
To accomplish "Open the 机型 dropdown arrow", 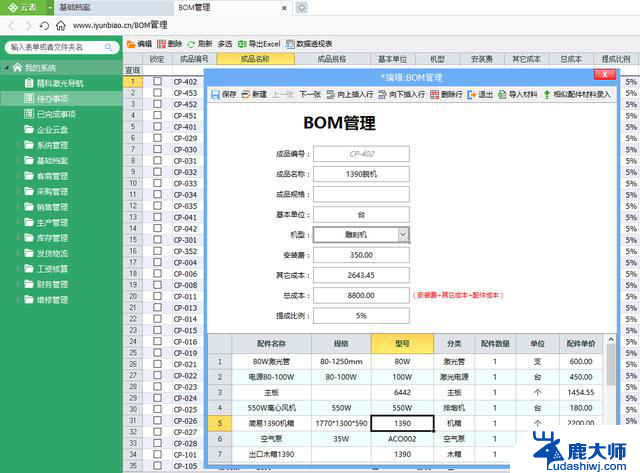I will click(403, 234).
